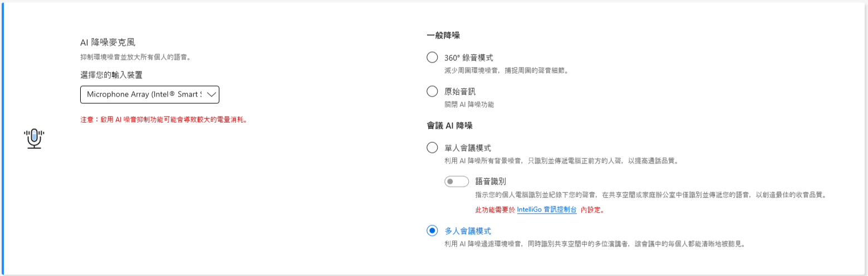Screen dimensions: 868x276
Task: Click the red power consumption warning note
Action: click(x=163, y=119)
